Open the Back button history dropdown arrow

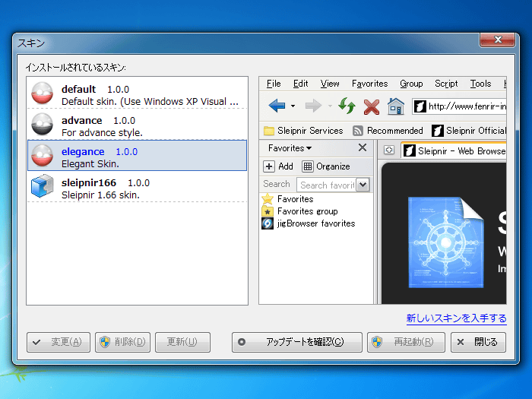coord(293,106)
